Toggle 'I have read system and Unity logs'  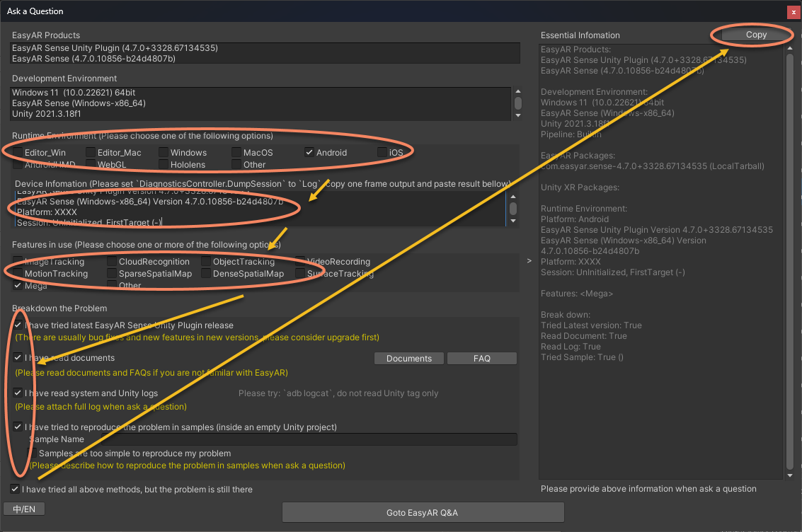[18, 393]
